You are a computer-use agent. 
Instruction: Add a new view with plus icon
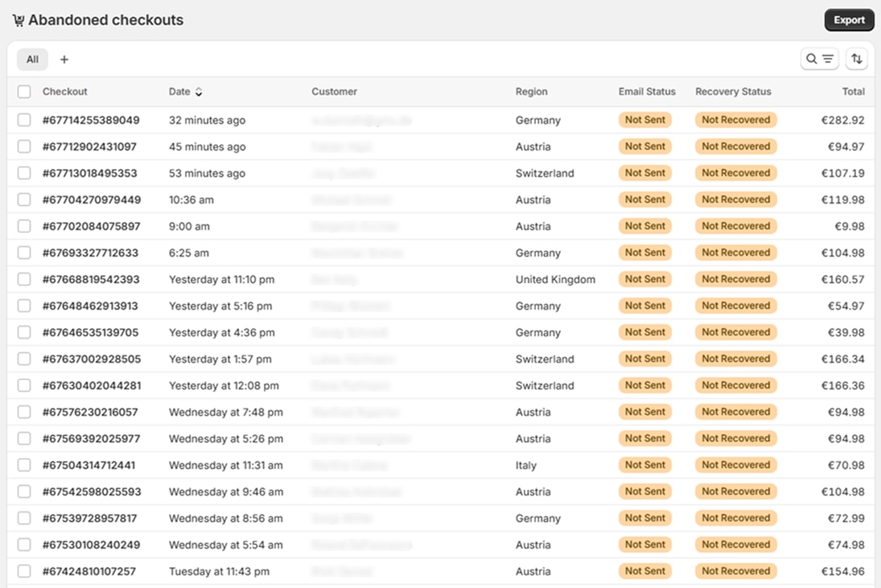tap(64, 60)
